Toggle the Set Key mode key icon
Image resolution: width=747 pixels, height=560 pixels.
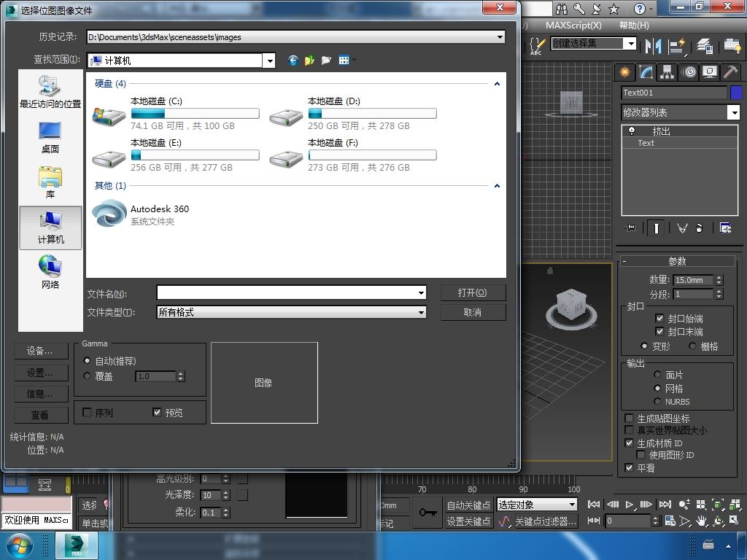[427, 513]
